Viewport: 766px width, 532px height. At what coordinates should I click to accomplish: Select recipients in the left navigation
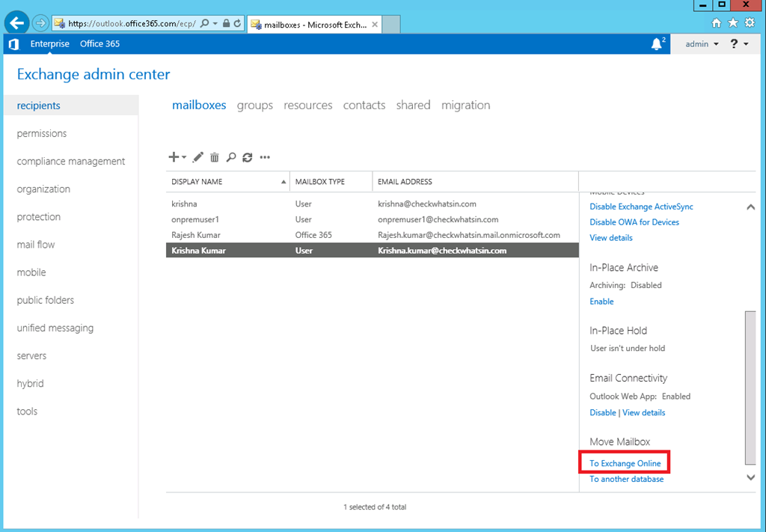pyautogui.click(x=71, y=106)
